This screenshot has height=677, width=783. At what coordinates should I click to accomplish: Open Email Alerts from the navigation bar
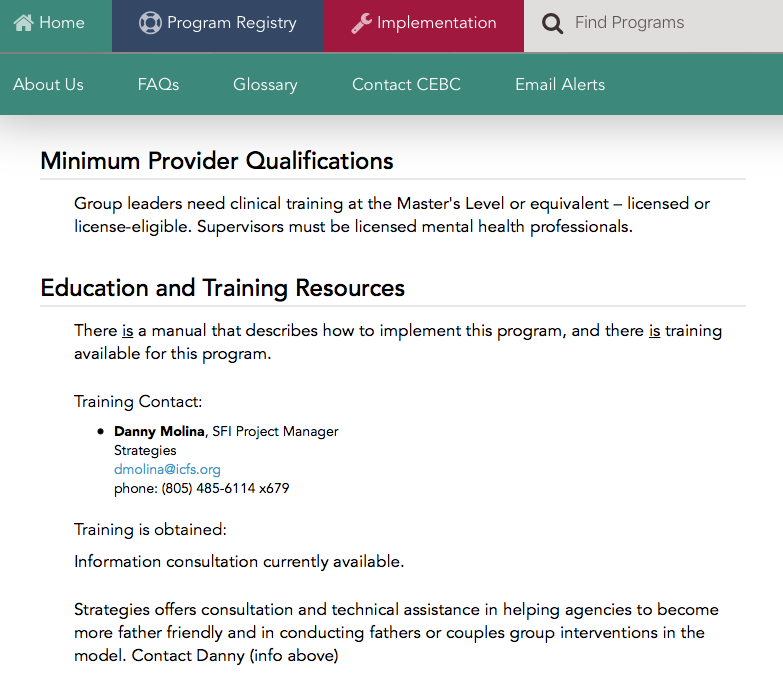[560, 85]
